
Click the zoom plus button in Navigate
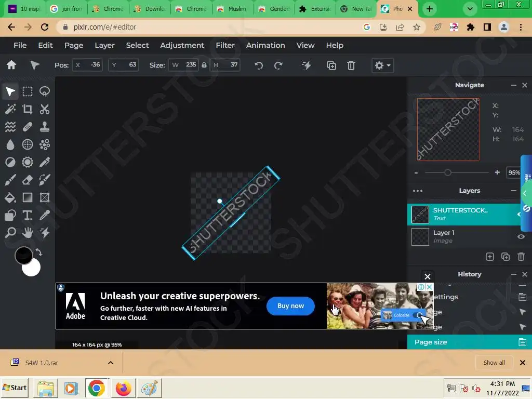coord(497,172)
